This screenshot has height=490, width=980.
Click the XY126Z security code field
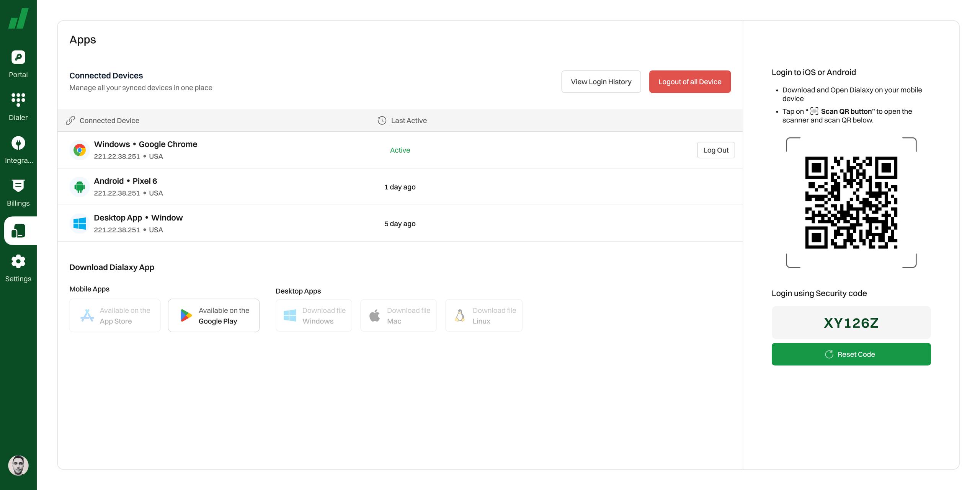[x=851, y=323]
